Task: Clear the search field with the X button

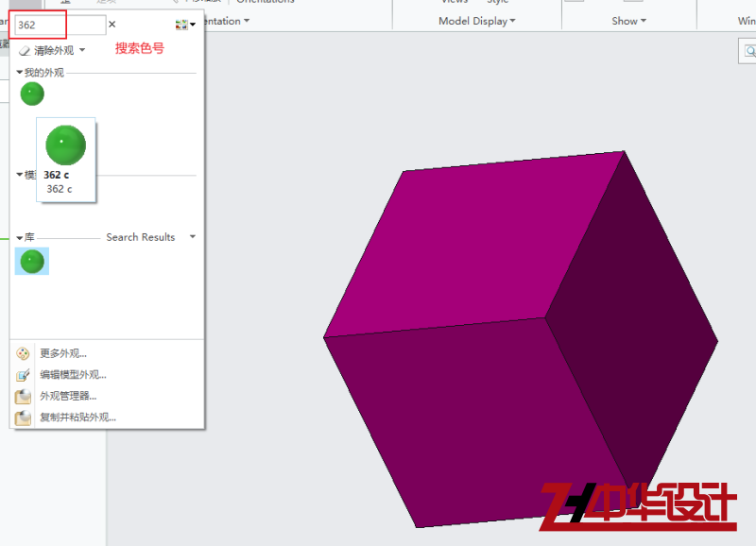Action: click(114, 24)
